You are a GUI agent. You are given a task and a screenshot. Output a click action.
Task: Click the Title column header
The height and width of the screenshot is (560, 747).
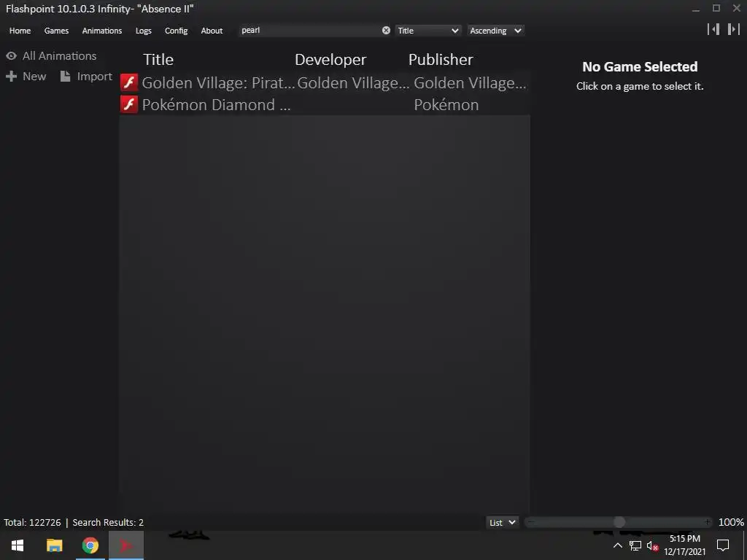158,60
